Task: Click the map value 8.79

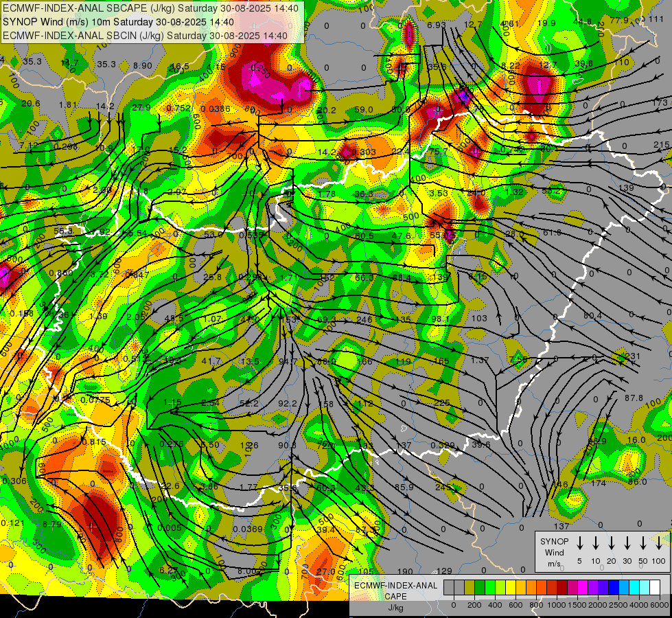Action: [x=52, y=524]
